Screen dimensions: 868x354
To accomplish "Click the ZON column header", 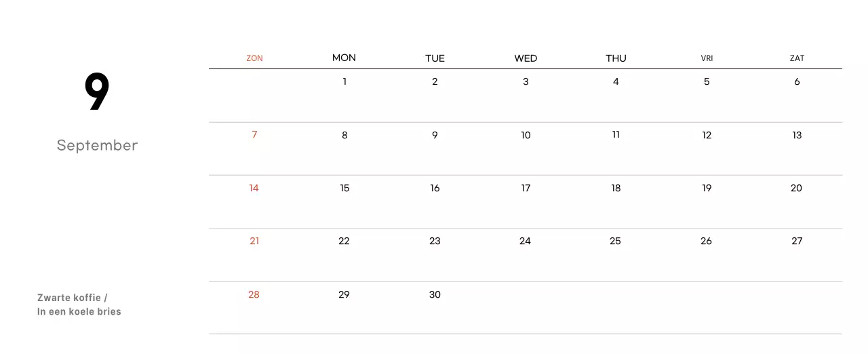I will 254,58.
